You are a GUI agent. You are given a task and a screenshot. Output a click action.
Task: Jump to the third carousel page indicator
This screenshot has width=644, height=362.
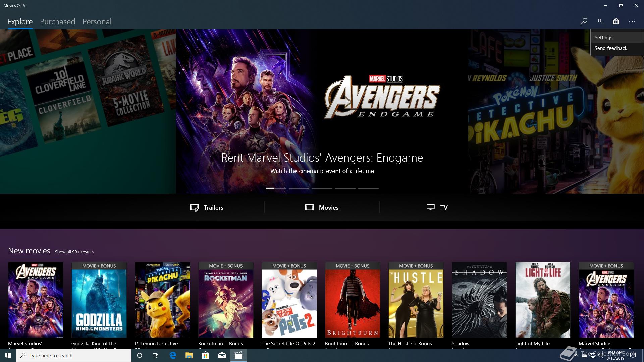(322, 188)
